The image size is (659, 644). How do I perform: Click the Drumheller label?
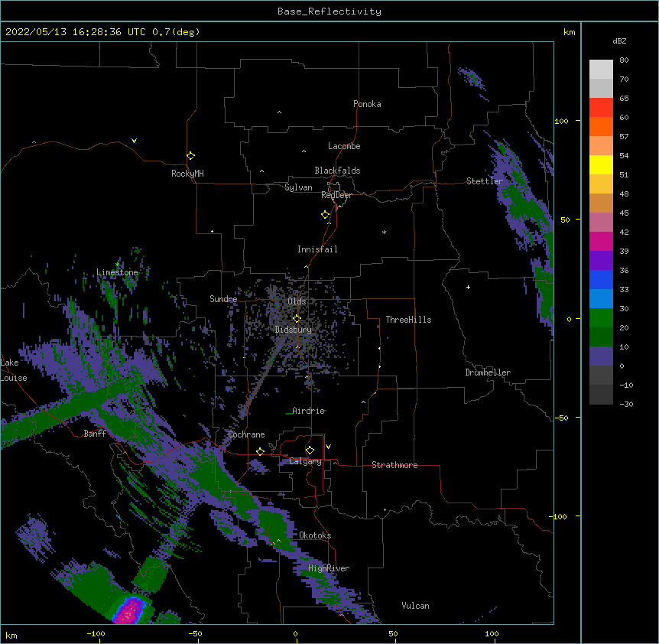(488, 372)
